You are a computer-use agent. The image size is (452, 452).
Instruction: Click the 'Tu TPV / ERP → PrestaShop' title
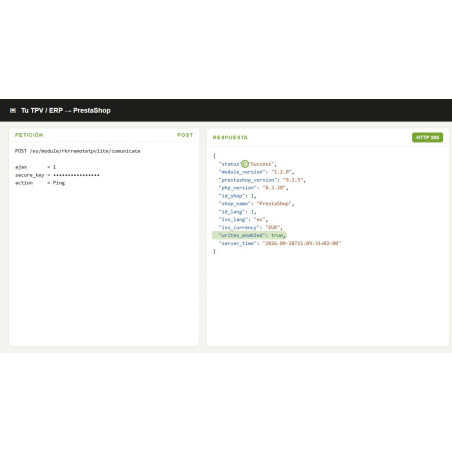(x=66, y=110)
